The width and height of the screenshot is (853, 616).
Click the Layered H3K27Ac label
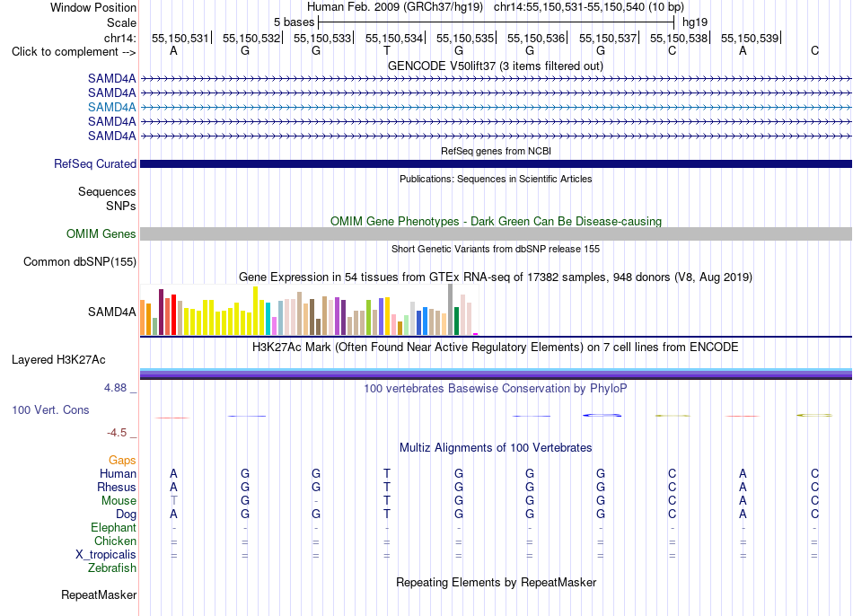tap(58, 360)
